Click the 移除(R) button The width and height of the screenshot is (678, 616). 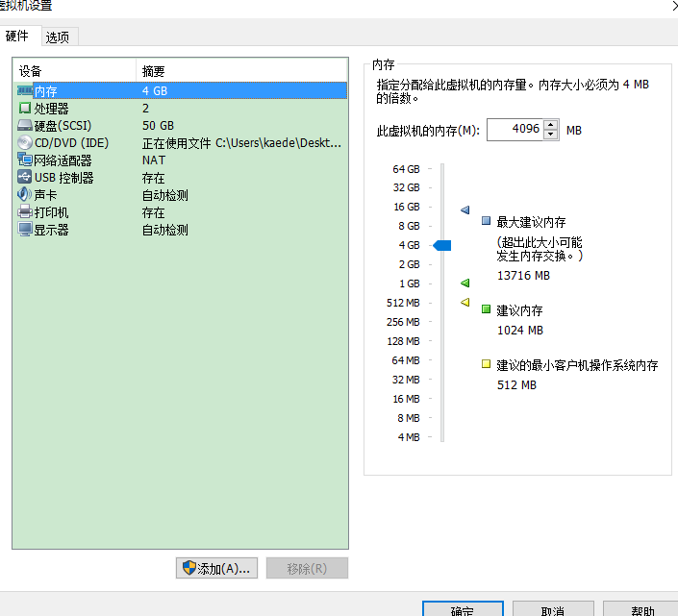(307, 568)
